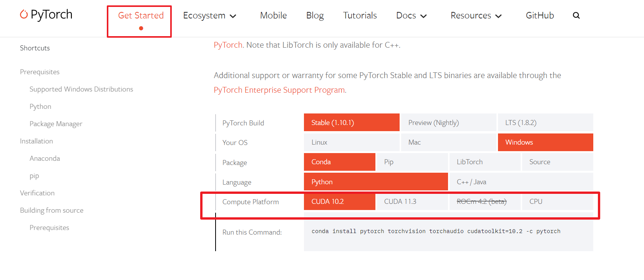This screenshot has height=280, width=644.
Task: Jump to Installation section
Action: click(37, 141)
